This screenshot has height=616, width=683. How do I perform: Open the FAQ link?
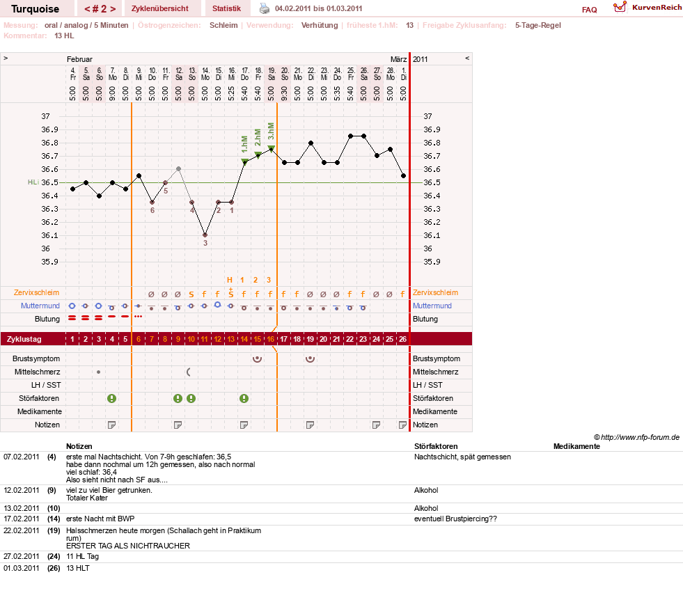pos(589,10)
